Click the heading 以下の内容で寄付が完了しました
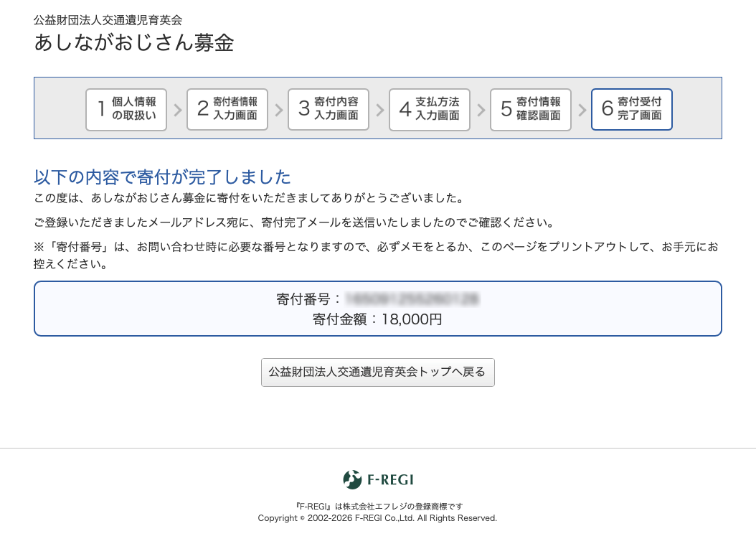 coord(163,177)
